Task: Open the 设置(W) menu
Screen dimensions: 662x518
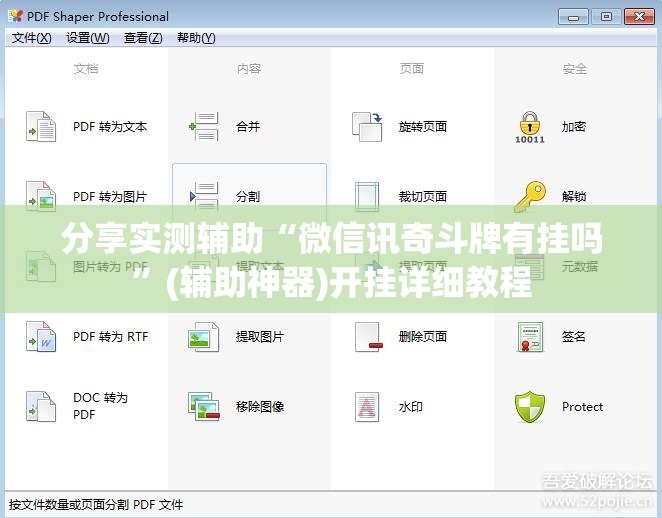Action: coord(88,38)
